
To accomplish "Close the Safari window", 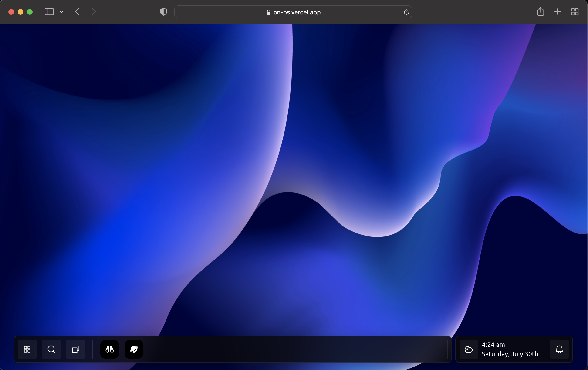I will 11,12.
